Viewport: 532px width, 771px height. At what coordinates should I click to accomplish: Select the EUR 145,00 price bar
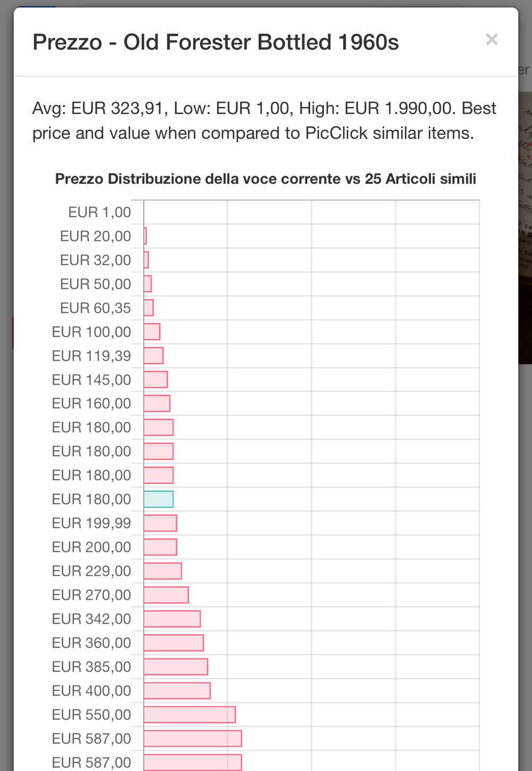156,380
